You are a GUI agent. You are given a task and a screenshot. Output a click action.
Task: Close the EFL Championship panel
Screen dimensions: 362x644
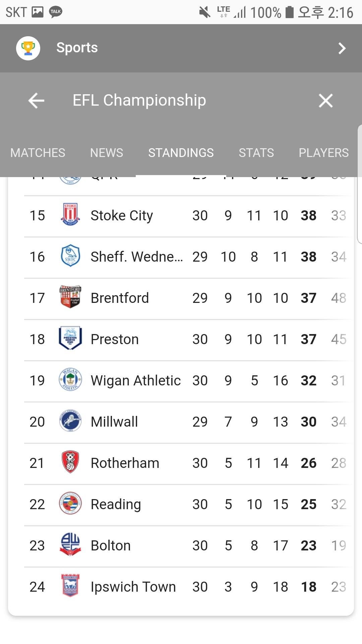tap(325, 101)
